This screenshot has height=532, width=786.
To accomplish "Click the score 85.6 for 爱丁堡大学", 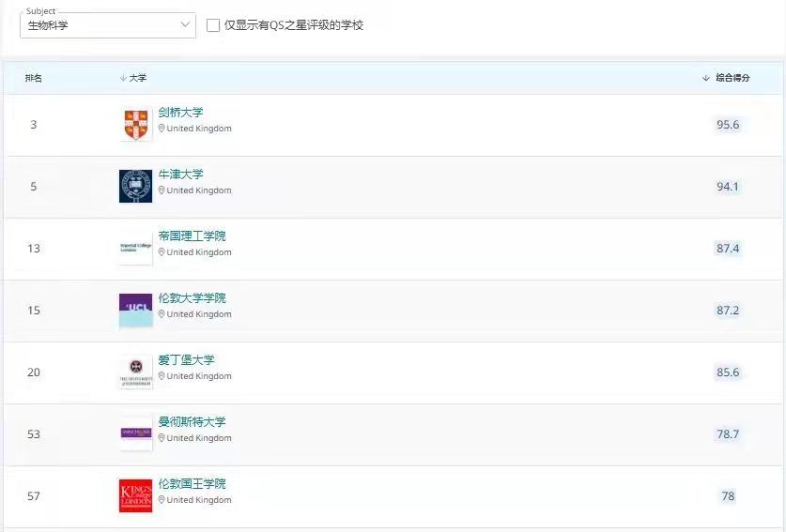I will (x=728, y=372).
